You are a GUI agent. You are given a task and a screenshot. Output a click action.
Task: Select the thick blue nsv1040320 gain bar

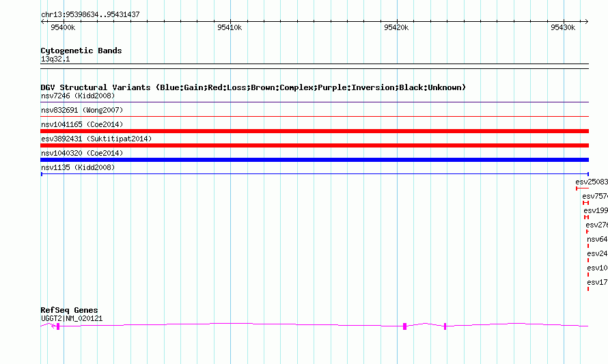tap(314, 160)
